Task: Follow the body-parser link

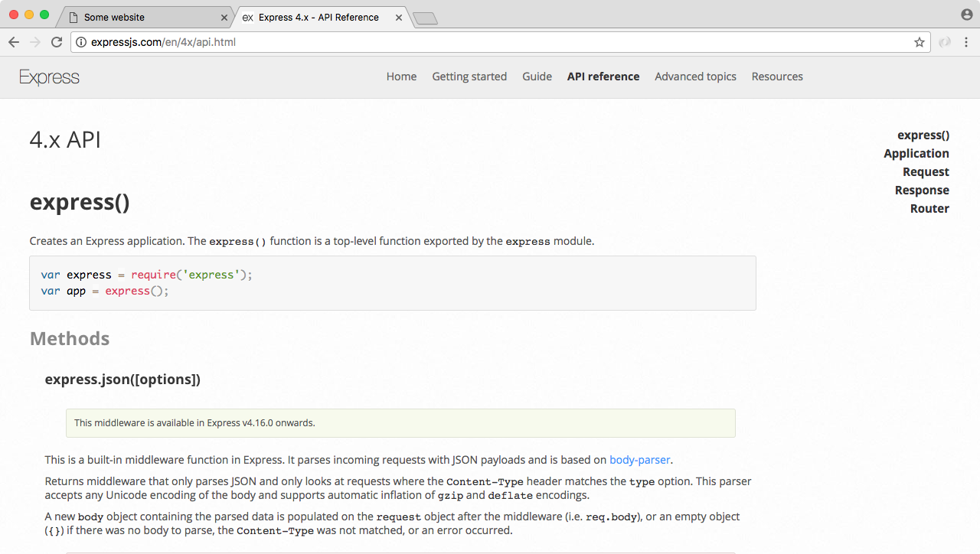Action: coord(639,460)
